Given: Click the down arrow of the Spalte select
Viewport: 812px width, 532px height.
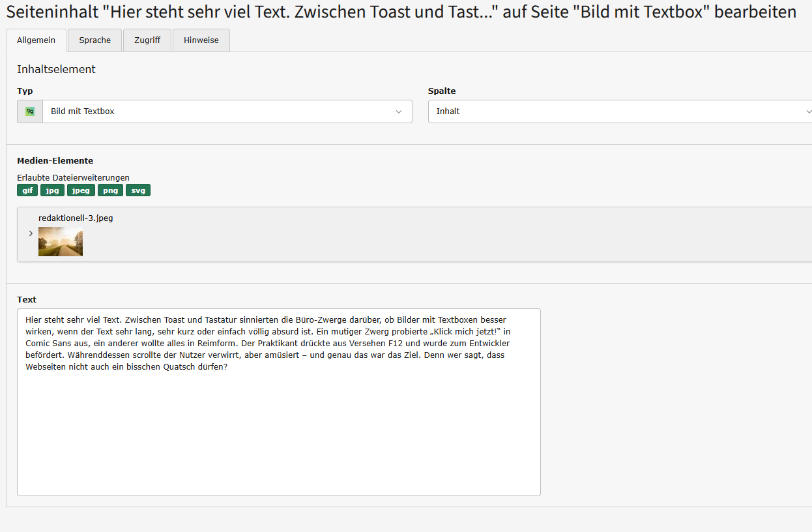Looking at the screenshot, I should tap(808, 111).
